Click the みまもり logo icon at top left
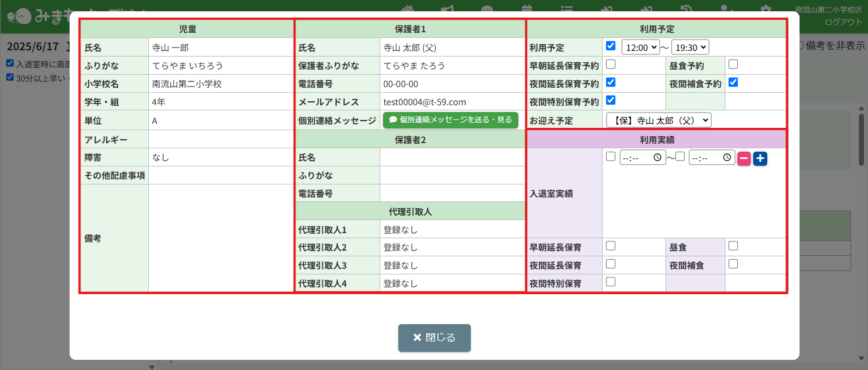The height and width of the screenshot is (370, 868). (20, 16)
